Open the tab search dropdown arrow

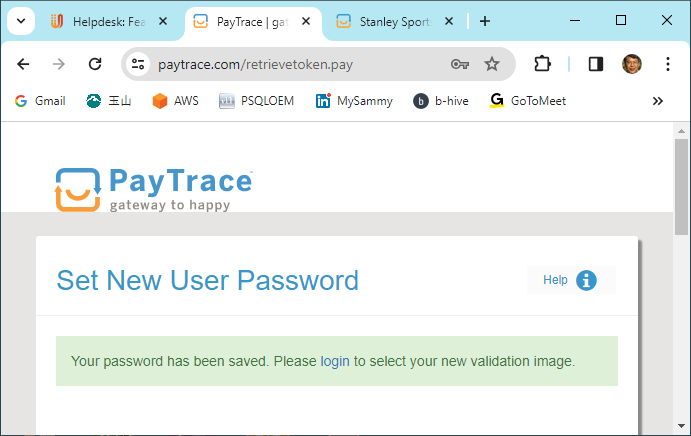21,21
